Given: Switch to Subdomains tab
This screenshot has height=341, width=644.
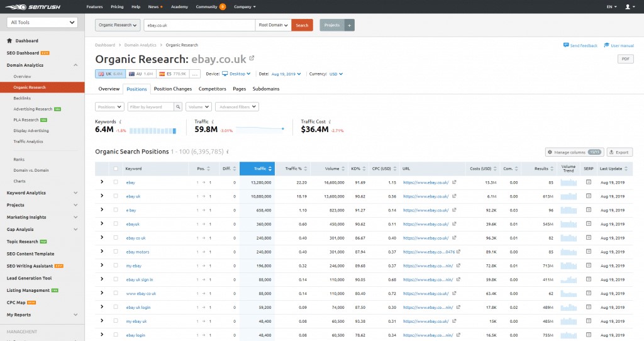Looking at the screenshot, I should (266, 89).
